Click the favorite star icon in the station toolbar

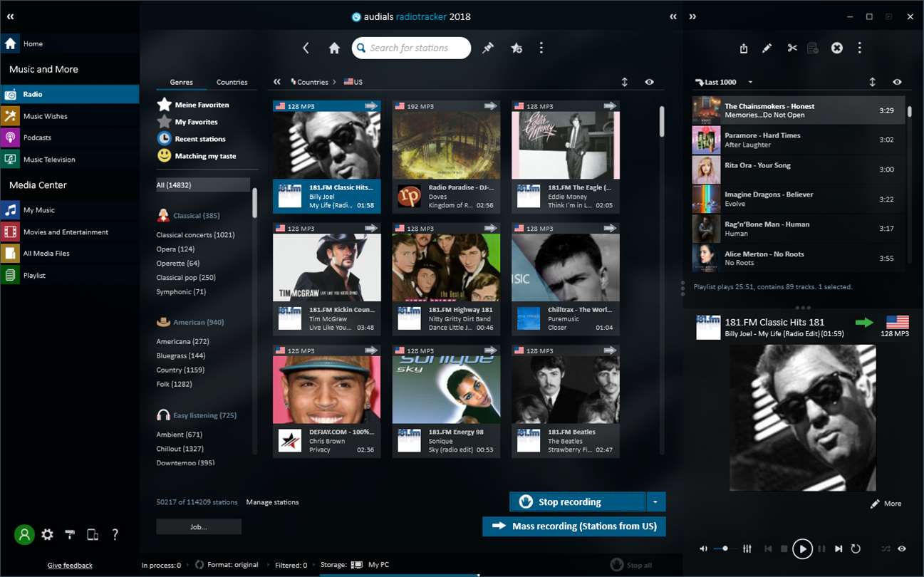pyautogui.click(x=516, y=48)
